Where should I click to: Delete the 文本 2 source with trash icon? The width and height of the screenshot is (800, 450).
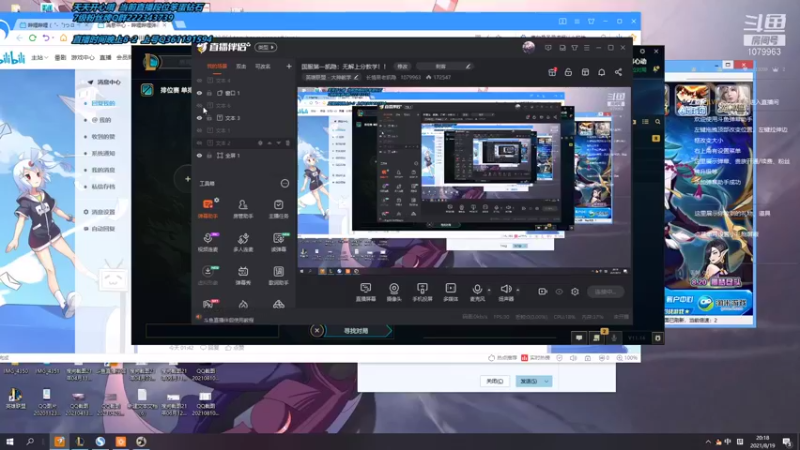288,143
